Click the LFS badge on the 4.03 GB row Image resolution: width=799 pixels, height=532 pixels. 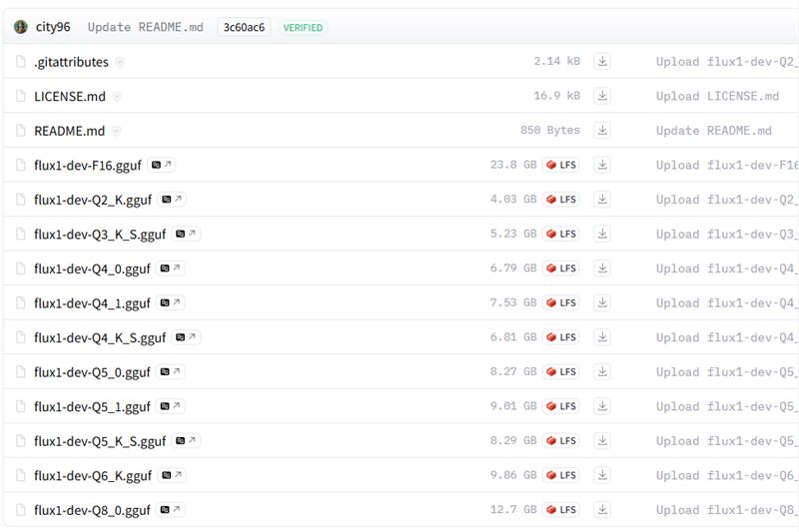(x=561, y=199)
